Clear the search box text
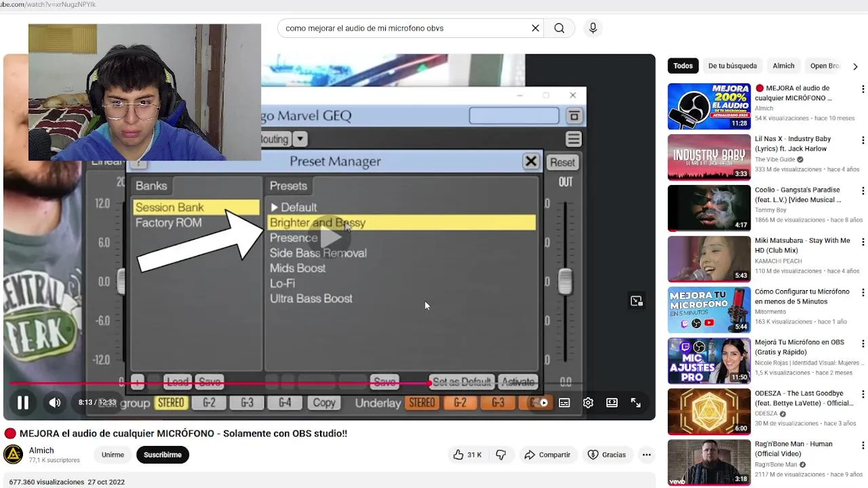This screenshot has height=488, width=868. (535, 28)
